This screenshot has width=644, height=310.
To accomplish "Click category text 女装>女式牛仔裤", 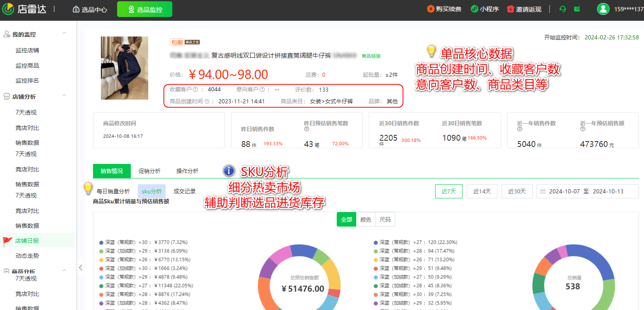I will (x=331, y=101).
